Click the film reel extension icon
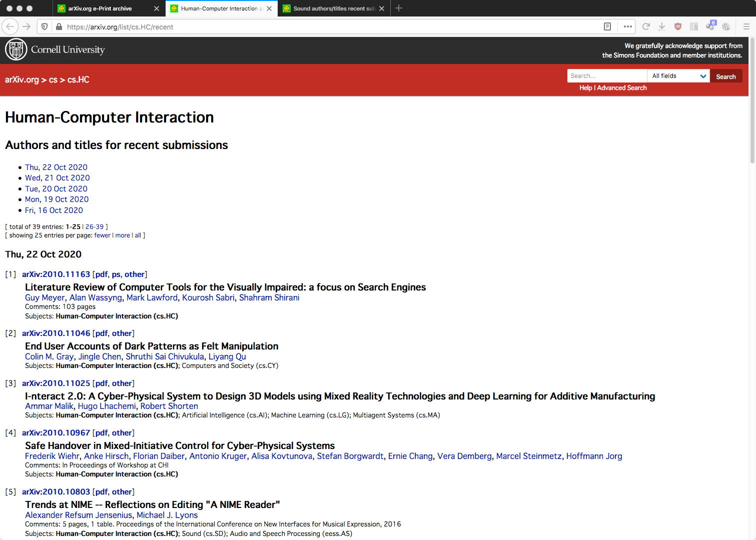 click(x=726, y=26)
